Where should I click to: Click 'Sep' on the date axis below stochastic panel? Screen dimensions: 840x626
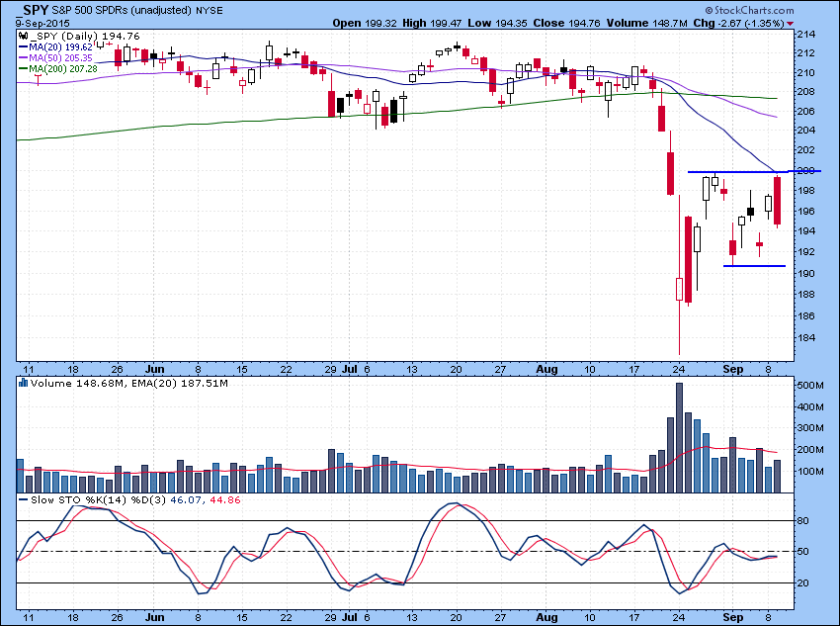pyautogui.click(x=733, y=617)
